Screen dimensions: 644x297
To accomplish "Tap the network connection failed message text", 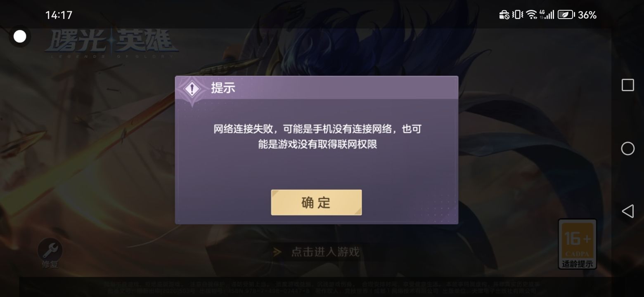I will pos(317,137).
